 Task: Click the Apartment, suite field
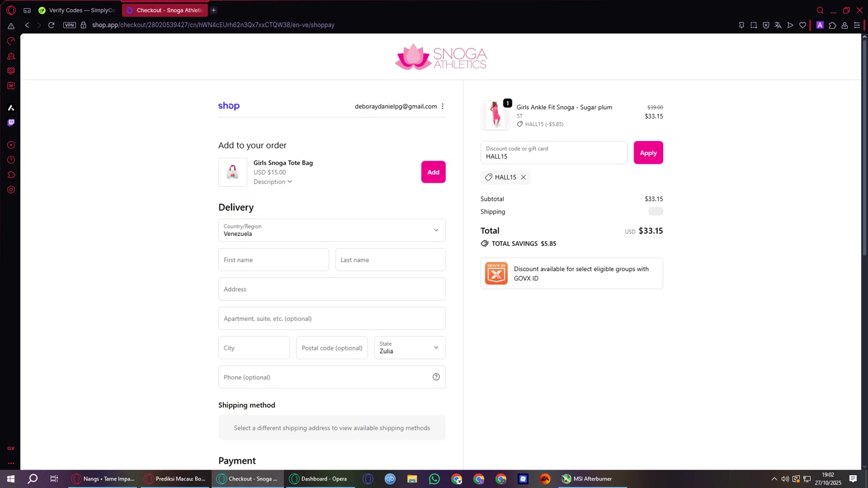point(332,319)
